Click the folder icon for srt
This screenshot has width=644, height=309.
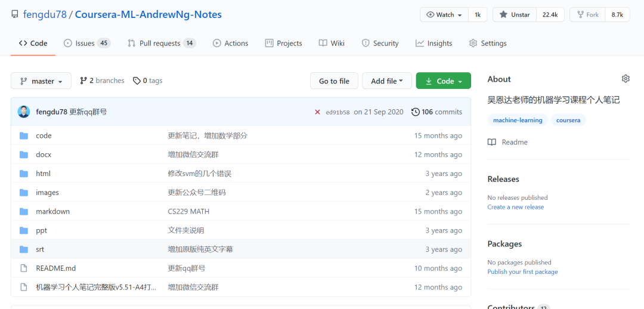click(x=24, y=249)
